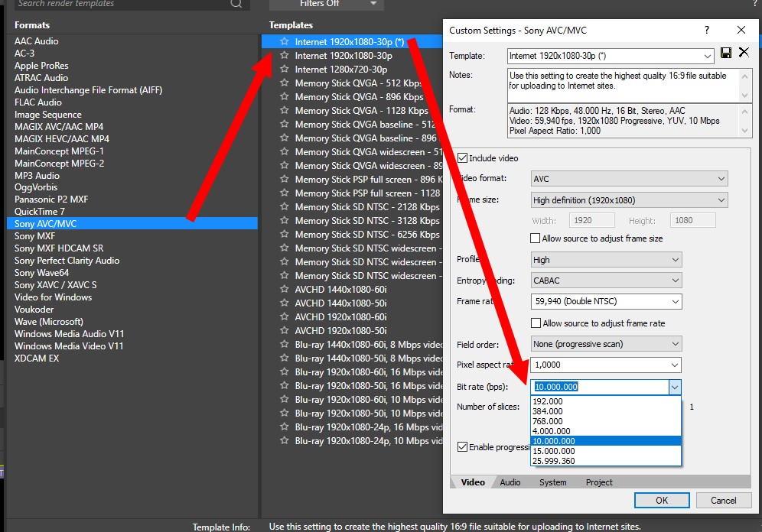Choose 25.999.360 bit rate option

[x=605, y=461]
